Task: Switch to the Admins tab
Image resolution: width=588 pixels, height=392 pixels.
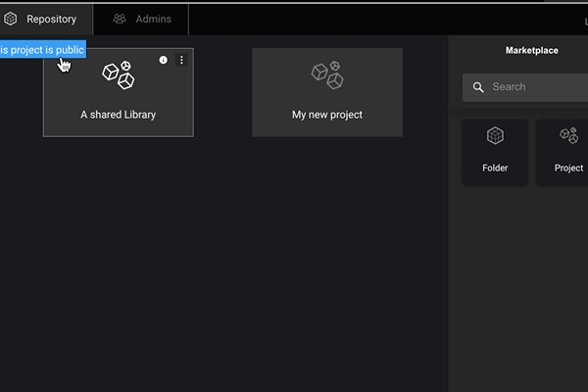Action: point(152,19)
